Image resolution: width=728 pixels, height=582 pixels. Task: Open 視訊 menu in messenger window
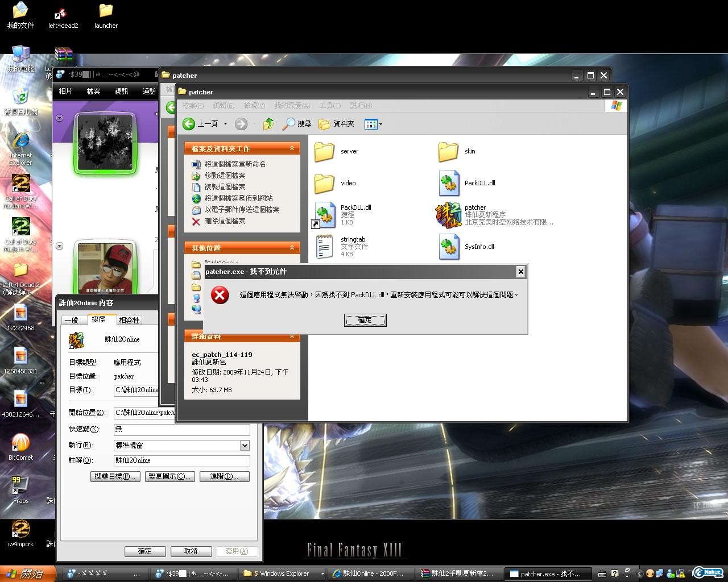[121, 92]
